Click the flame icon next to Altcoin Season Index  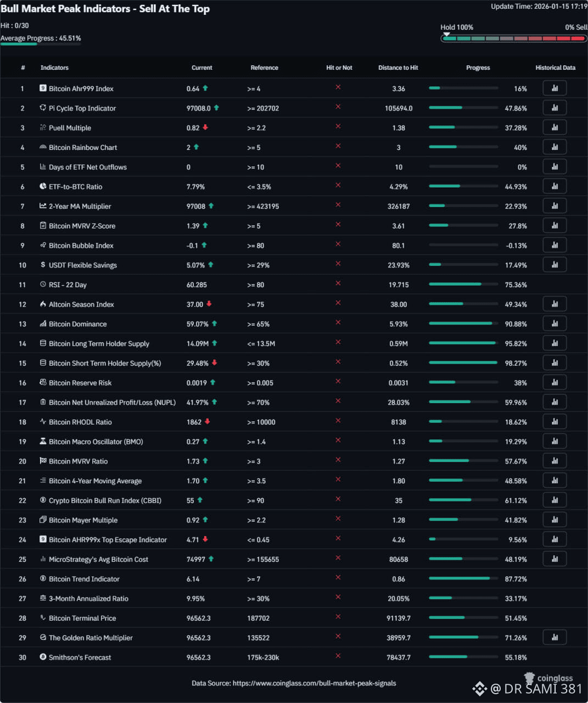click(x=43, y=304)
